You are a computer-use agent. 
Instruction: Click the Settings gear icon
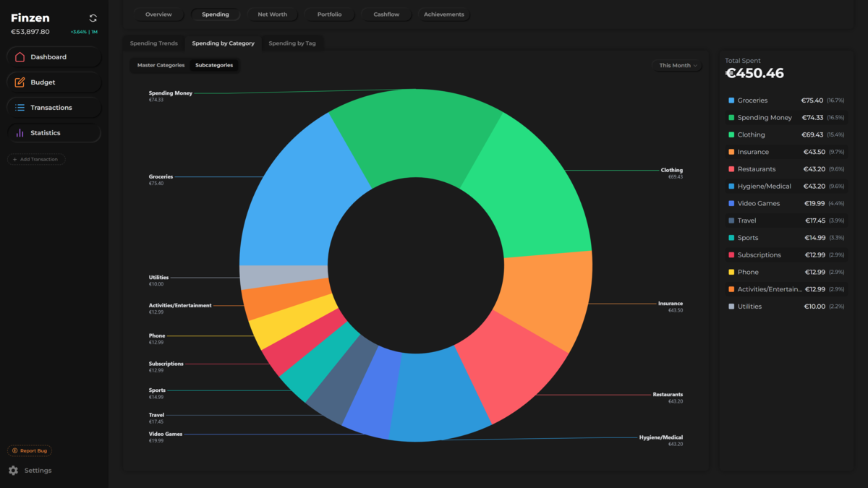(x=13, y=471)
